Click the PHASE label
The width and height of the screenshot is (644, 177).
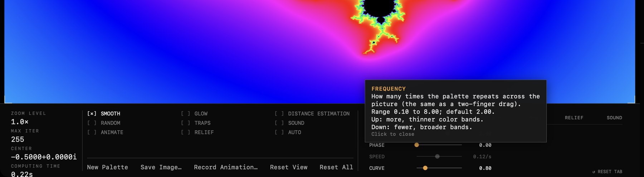click(x=377, y=145)
